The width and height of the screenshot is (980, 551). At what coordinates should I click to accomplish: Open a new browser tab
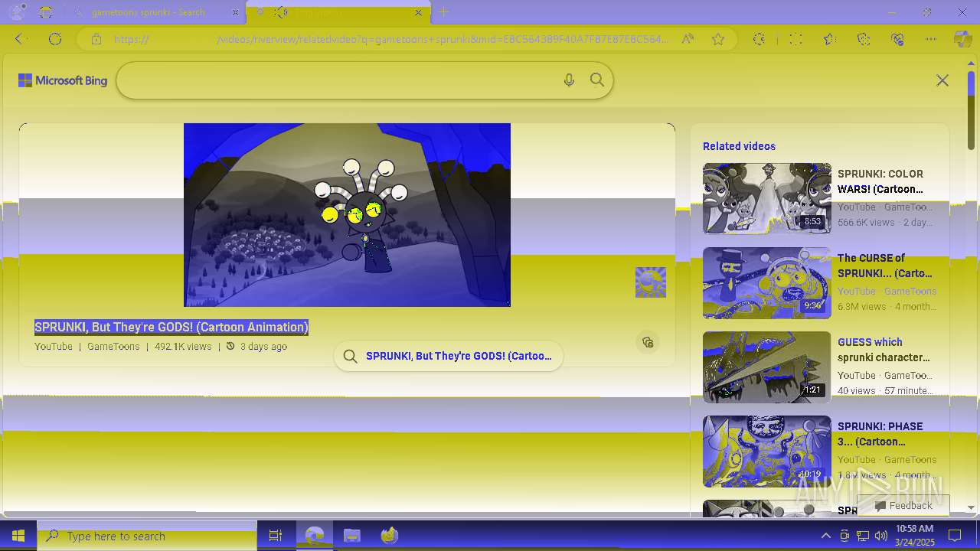point(444,12)
